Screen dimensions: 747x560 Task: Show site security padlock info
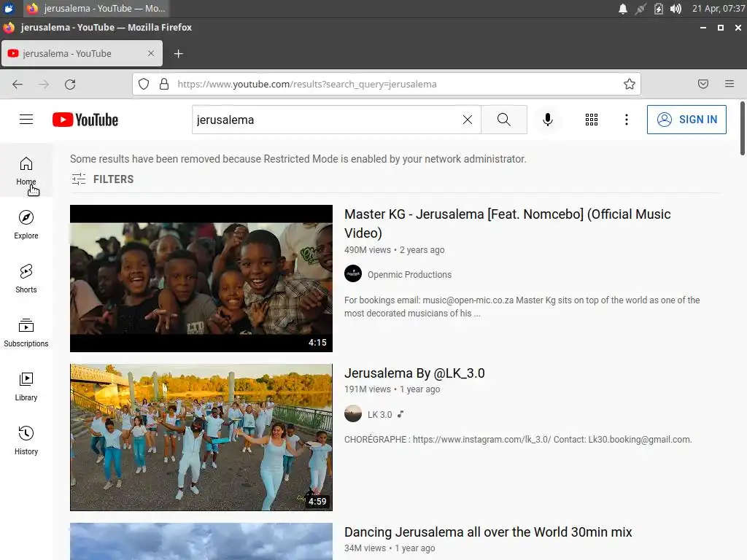tap(164, 85)
